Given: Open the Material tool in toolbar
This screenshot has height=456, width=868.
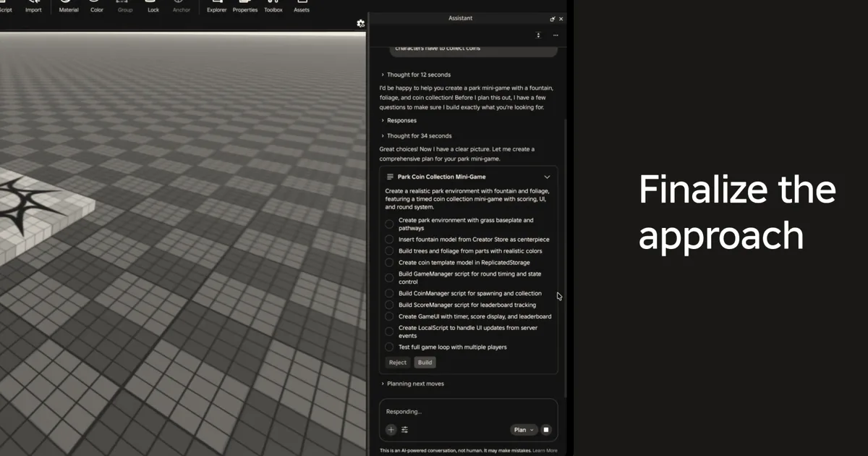Looking at the screenshot, I should coord(69,7).
